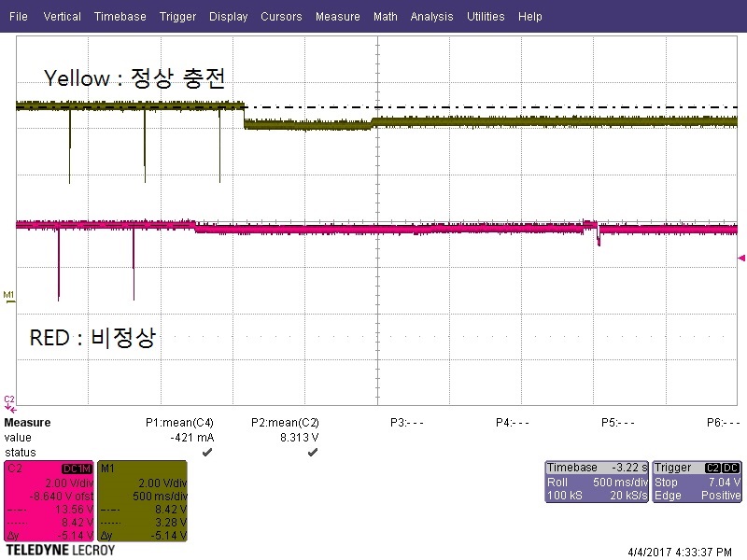
Task: Click the date and time stamp
Action: (680, 552)
